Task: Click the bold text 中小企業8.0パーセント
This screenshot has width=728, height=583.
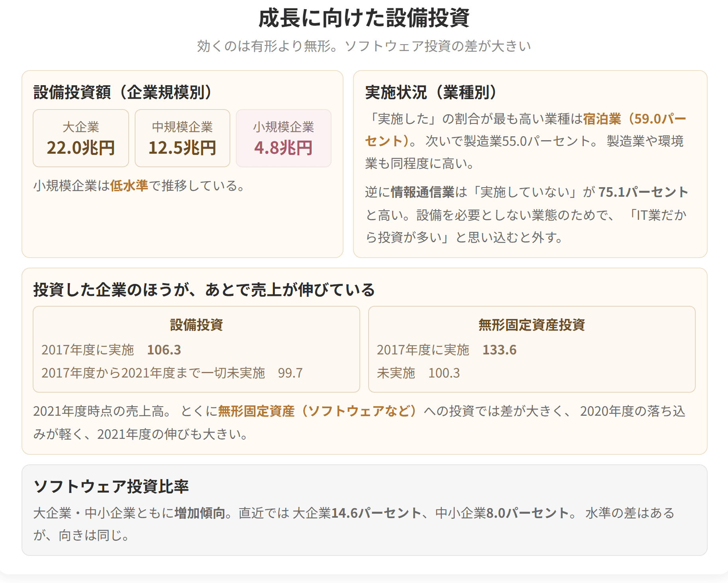Action: pyautogui.click(x=502, y=513)
